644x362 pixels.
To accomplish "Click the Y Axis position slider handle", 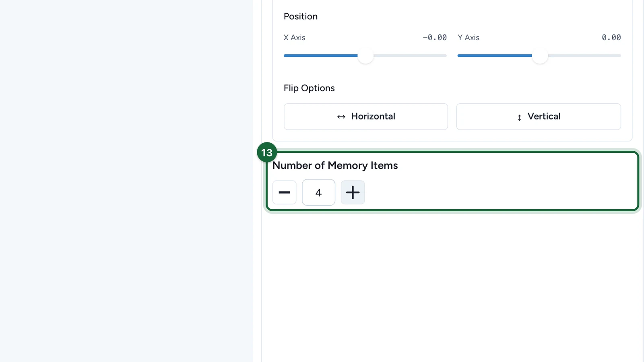I will (x=540, y=56).
